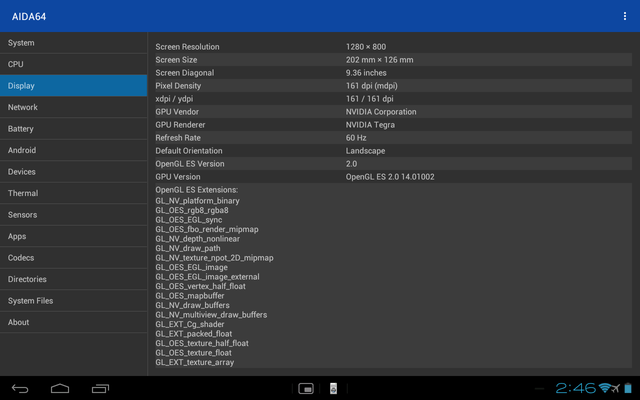Select the GL_OES_EGL_image_external extension

coord(207,277)
